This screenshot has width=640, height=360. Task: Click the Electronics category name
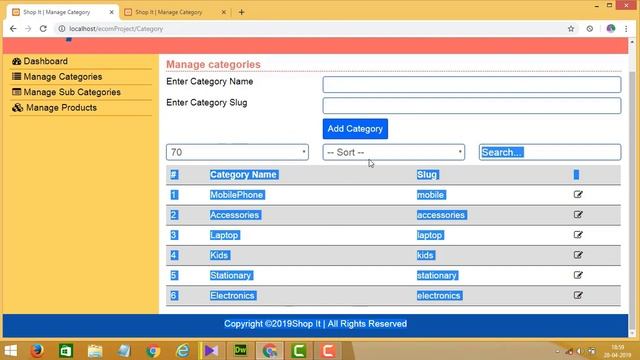pos(233,296)
